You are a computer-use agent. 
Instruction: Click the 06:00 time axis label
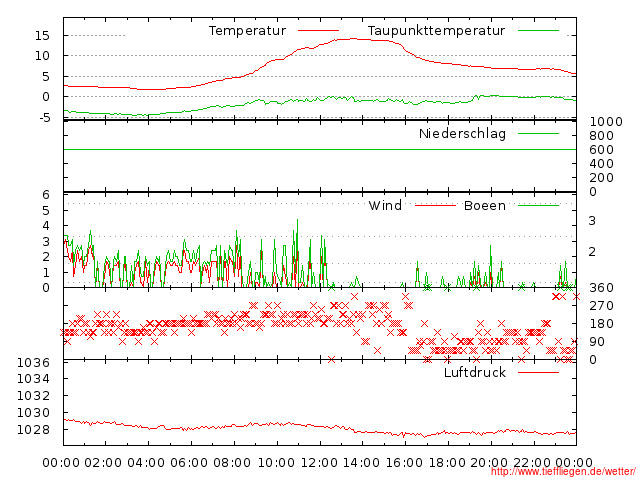[x=190, y=462]
